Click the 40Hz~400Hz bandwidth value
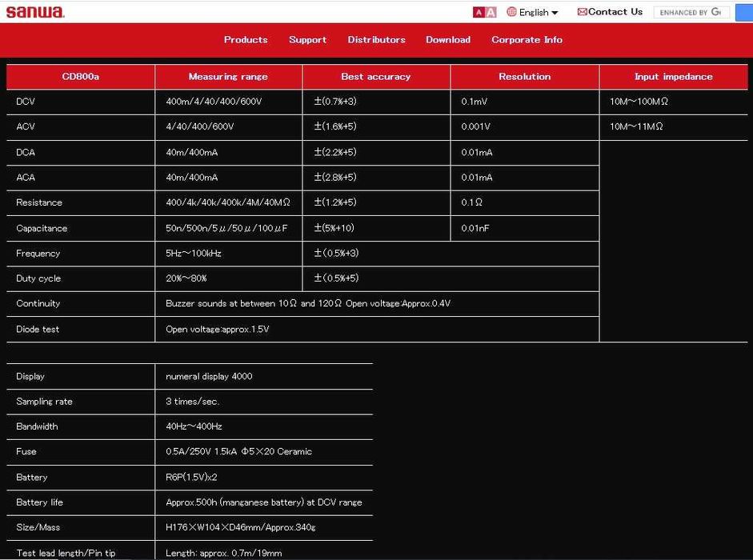The image size is (753, 560). pos(194,426)
